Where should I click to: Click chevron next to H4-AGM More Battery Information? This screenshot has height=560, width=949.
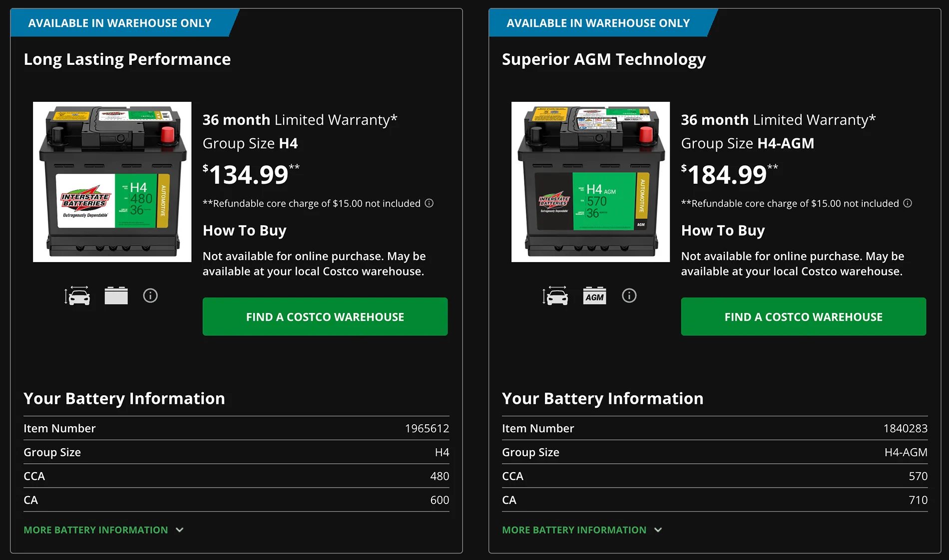(658, 530)
